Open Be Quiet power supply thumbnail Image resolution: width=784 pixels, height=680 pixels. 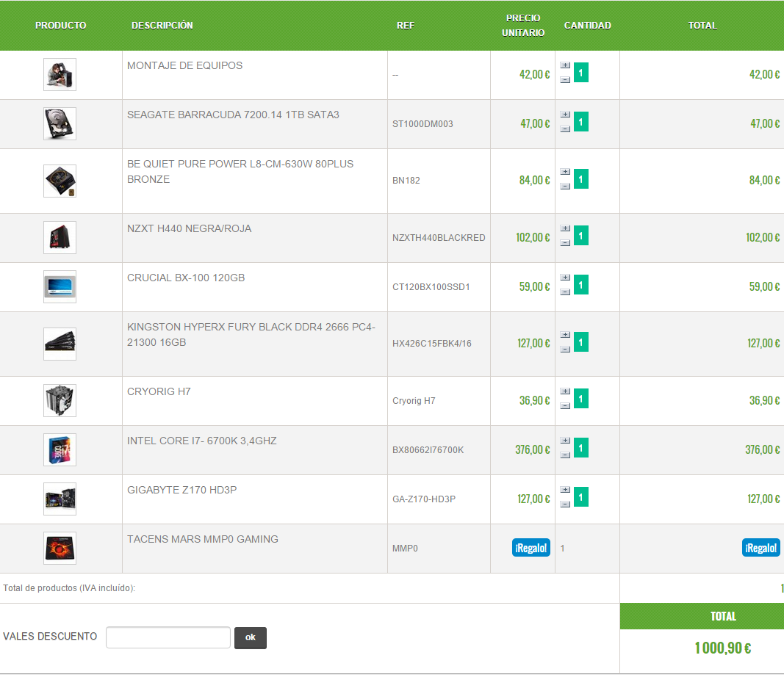coord(60,181)
